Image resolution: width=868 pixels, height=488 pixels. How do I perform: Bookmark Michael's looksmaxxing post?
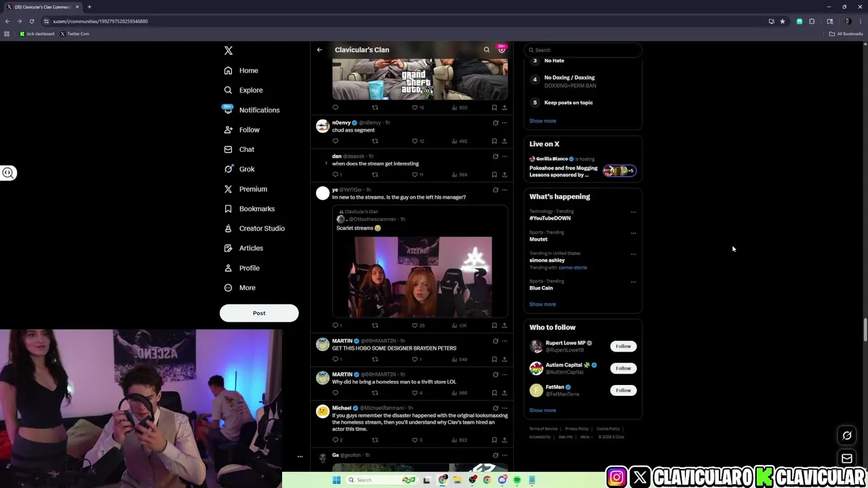coord(494,440)
